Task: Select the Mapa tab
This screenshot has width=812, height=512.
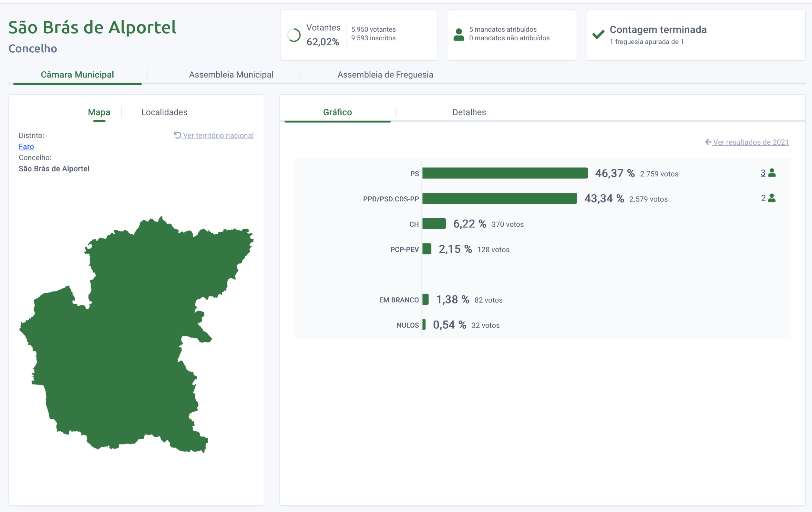Action: pos(99,112)
